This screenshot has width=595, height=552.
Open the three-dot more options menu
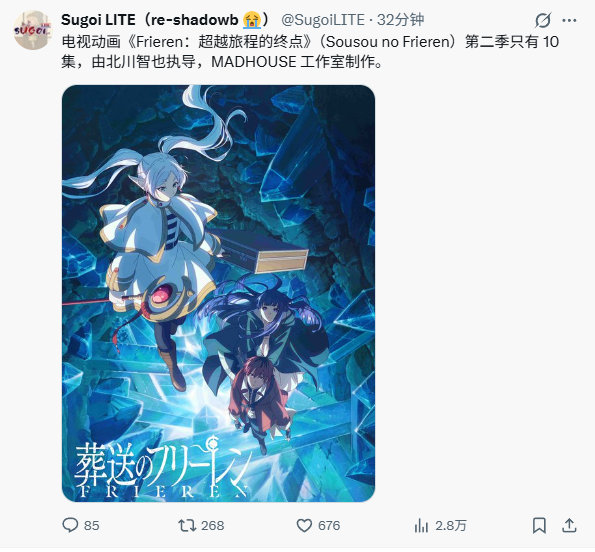point(570,20)
